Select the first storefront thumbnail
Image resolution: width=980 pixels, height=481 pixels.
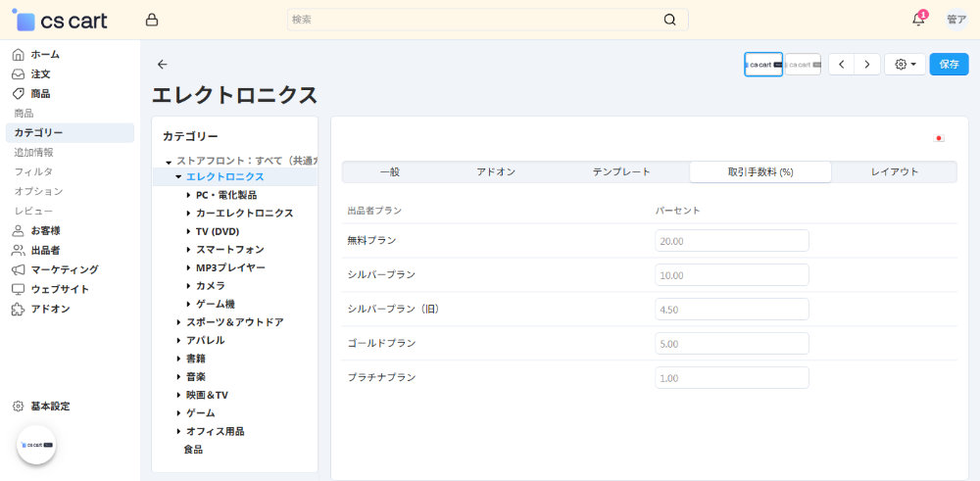click(x=763, y=65)
